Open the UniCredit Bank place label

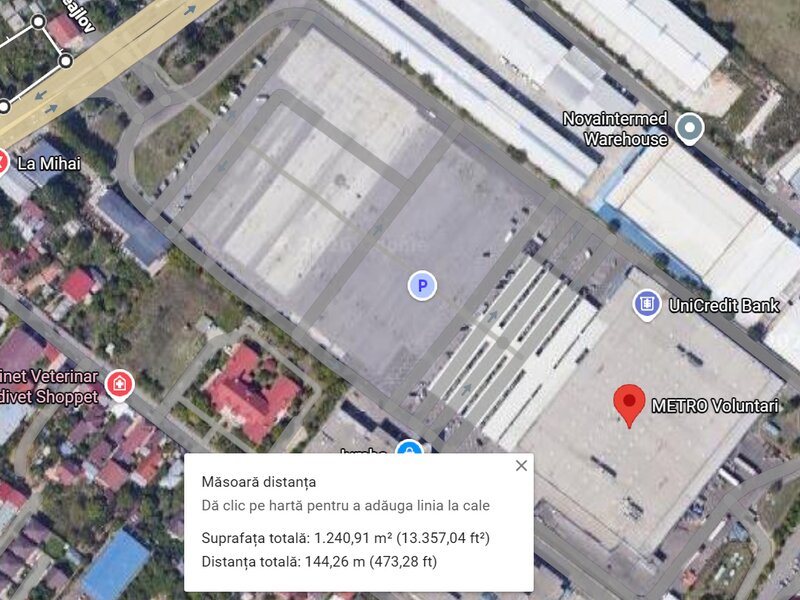click(x=723, y=306)
